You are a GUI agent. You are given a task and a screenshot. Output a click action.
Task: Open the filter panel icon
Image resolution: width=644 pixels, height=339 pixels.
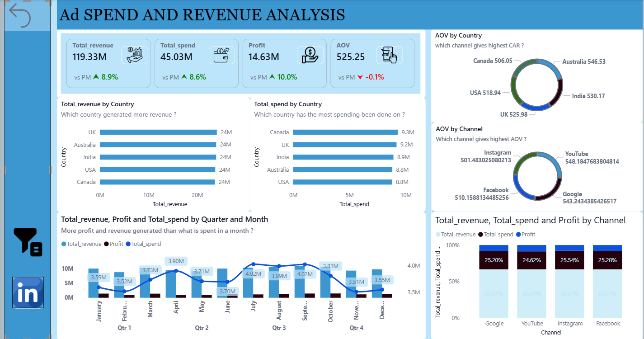click(x=28, y=242)
